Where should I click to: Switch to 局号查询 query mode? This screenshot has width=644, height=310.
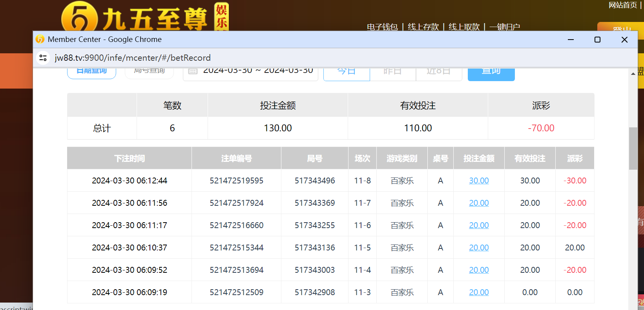149,72
